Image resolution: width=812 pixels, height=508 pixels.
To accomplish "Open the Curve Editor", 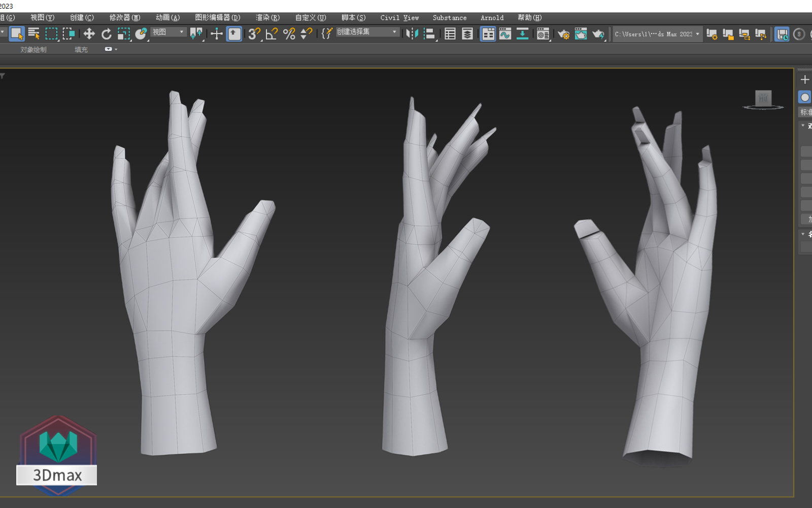I will [505, 34].
